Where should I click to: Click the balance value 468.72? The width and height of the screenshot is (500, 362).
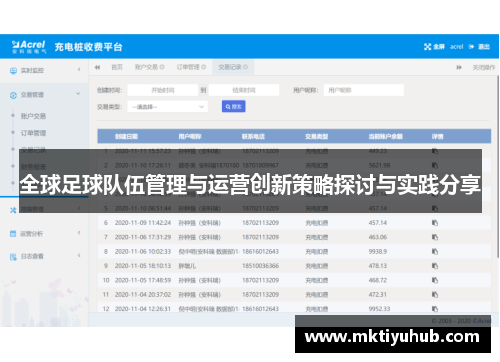coord(378,280)
